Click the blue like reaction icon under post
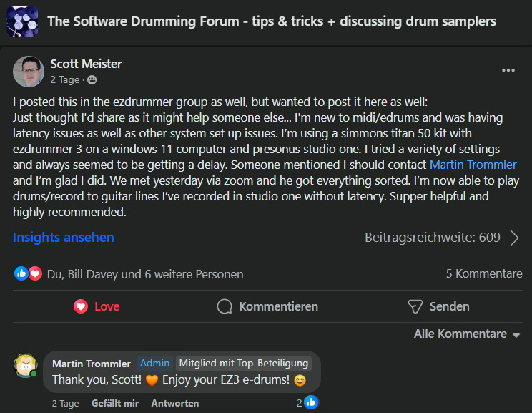 pos(21,273)
